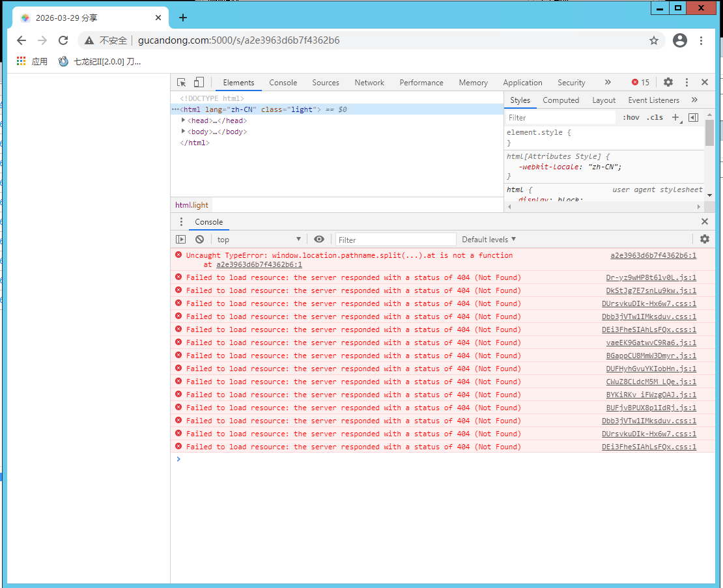This screenshot has height=588, width=723.
Task: Expand the head element node
Action: coord(184,120)
